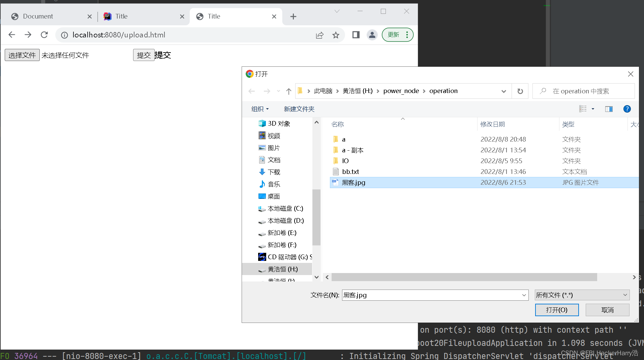
Task: Open the 组织 organize menu
Action: click(260, 109)
